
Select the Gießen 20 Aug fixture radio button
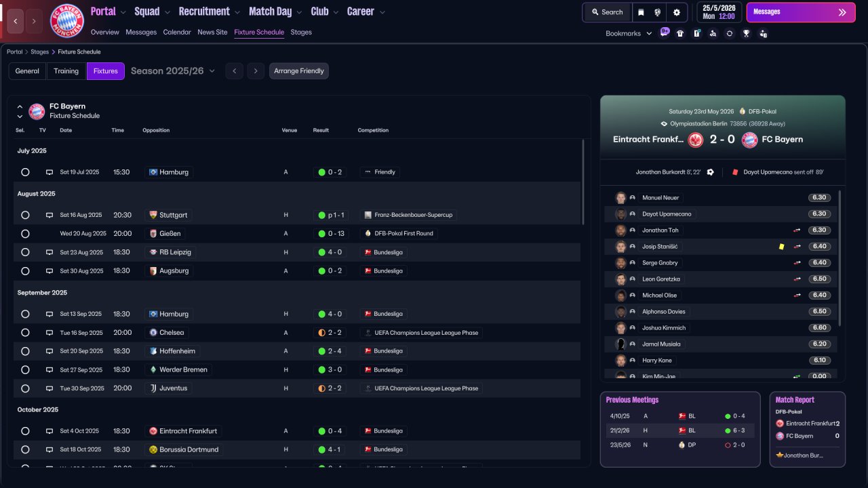coord(25,234)
